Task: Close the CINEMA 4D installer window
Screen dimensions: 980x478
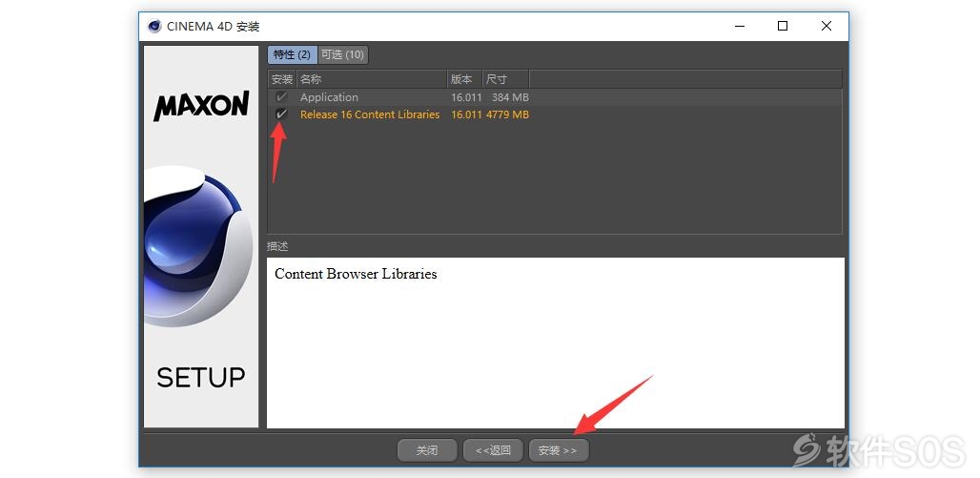Action: 827,27
